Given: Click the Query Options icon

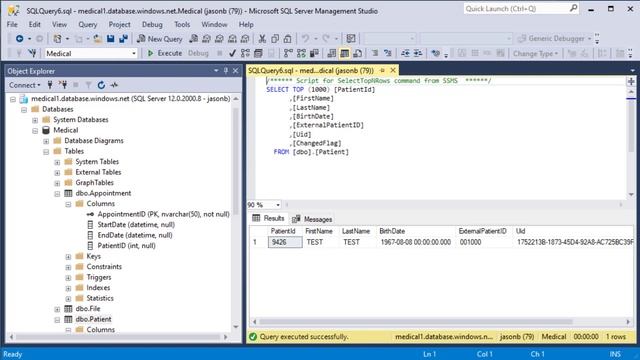Looking at the screenshot, I should point(258,53).
